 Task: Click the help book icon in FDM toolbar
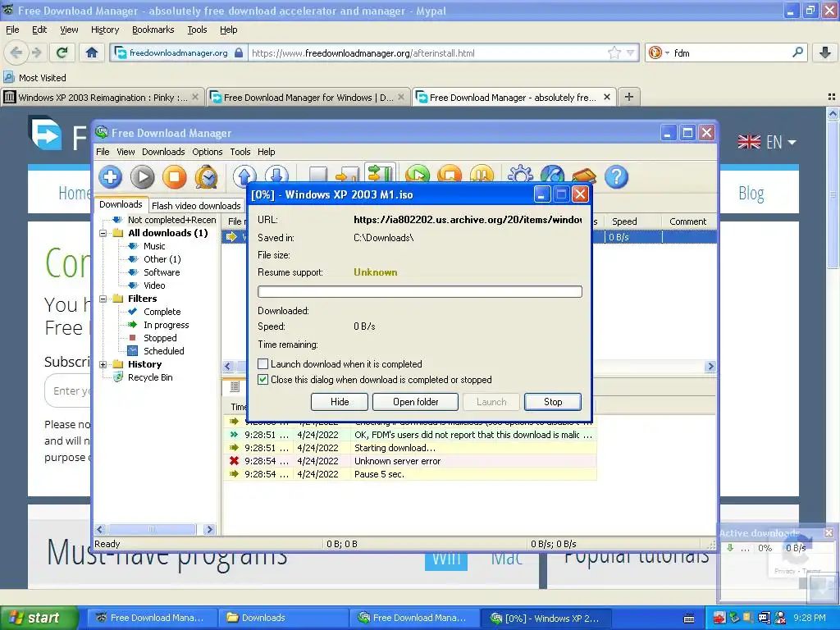(x=584, y=176)
